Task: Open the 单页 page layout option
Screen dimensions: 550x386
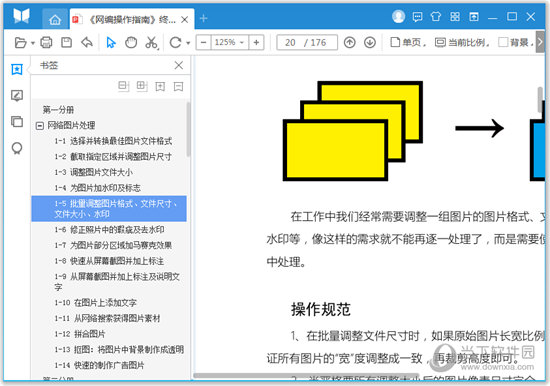Action: [408, 42]
